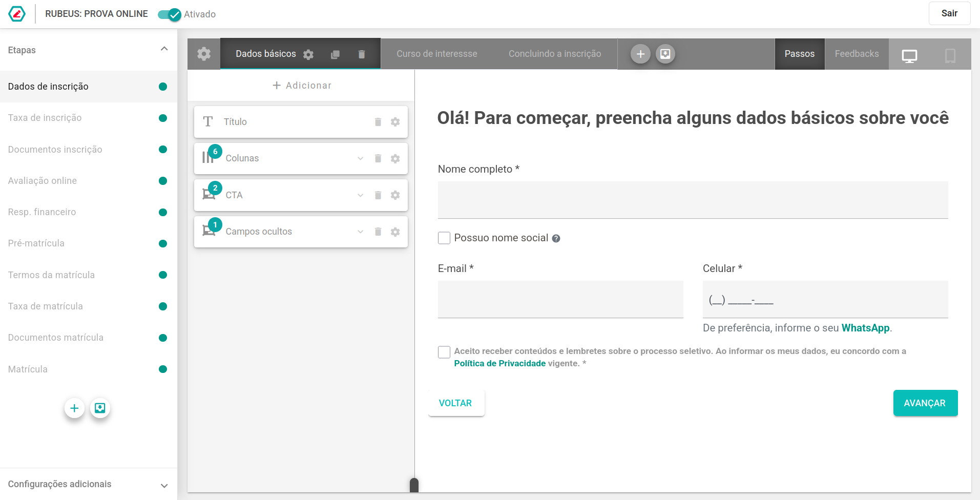Delete the Título component
This screenshot has height=500, width=980.
[378, 122]
